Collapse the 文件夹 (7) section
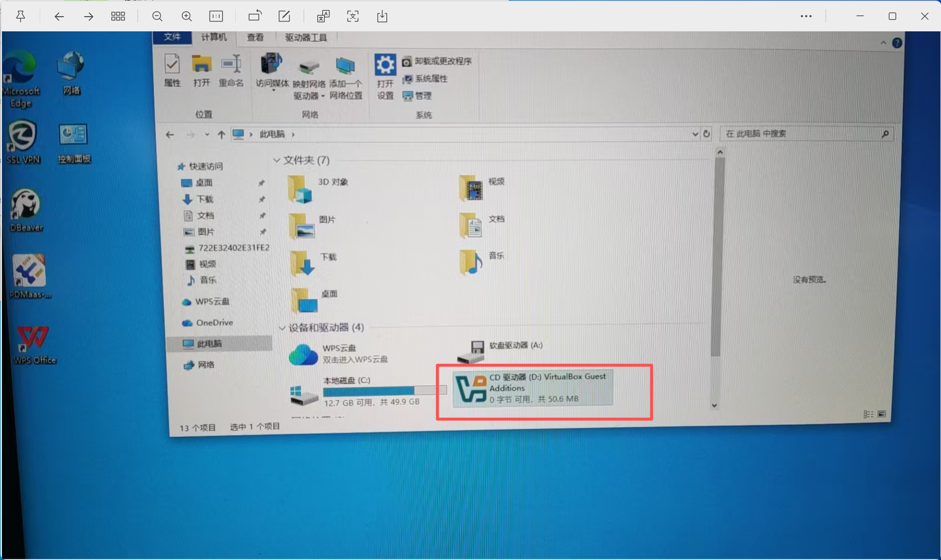 (x=277, y=160)
